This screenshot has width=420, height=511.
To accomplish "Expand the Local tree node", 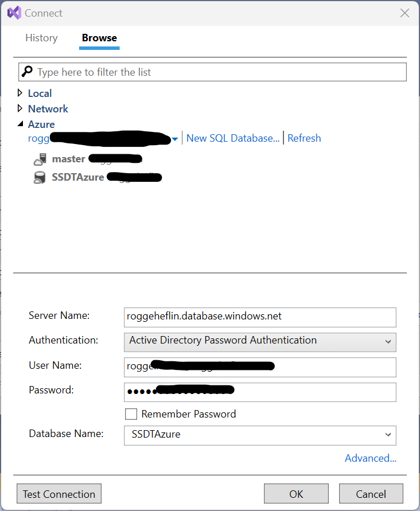I will pyautogui.click(x=21, y=93).
